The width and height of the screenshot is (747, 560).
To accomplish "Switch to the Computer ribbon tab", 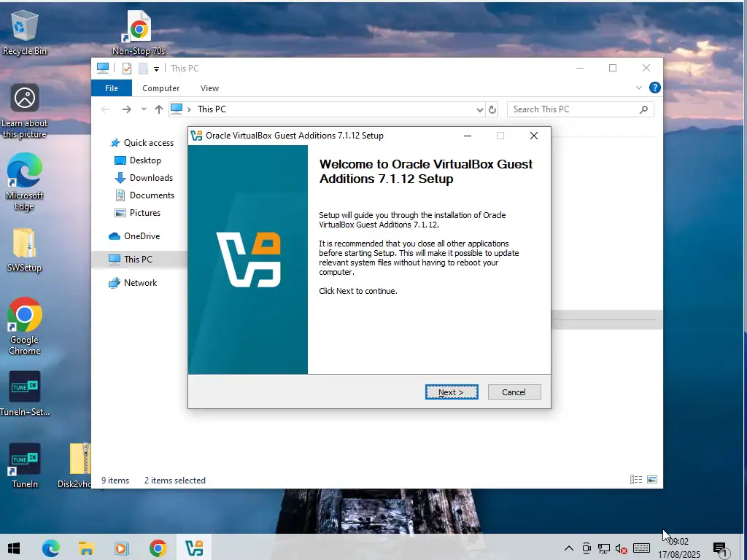I will (x=160, y=88).
